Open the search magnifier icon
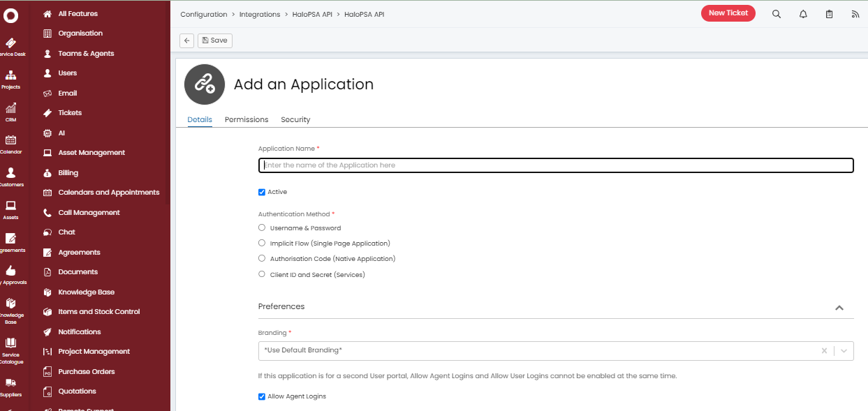The height and width of the screenshot is (411, 868). tap(776, 13)
